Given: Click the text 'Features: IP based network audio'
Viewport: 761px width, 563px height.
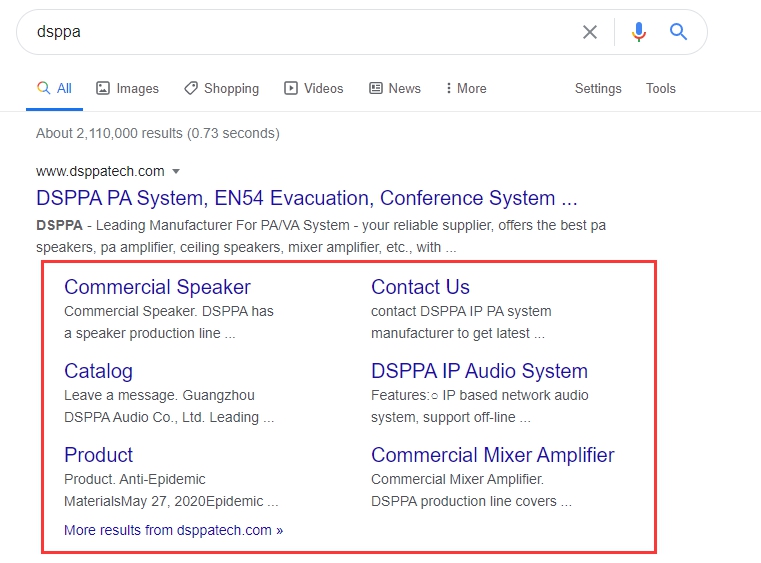Looking at the screenshot, I should point(480,395).
